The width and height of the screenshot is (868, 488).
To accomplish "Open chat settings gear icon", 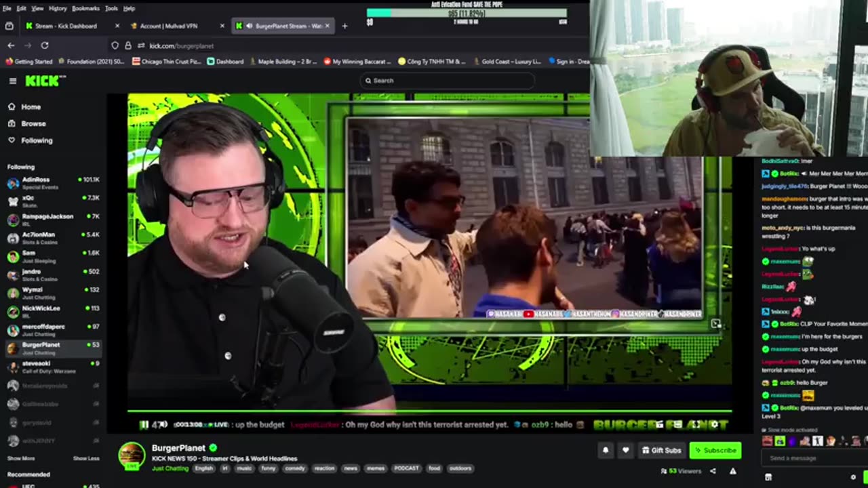I will pyautogui.click(x=853, y=477).
